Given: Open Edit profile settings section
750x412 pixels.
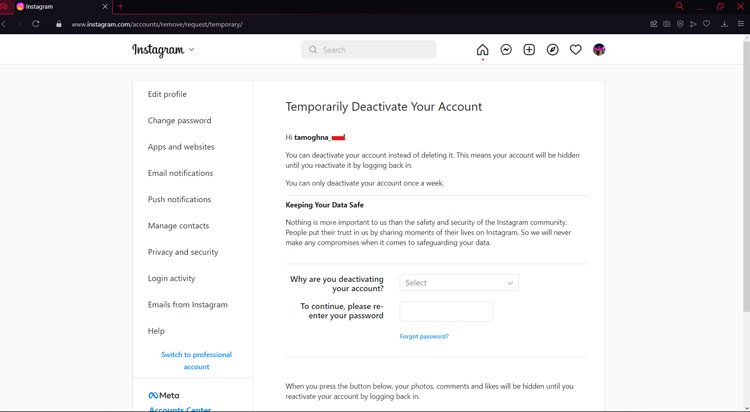Looking at the screenshot, I should (x=167, y=94).
